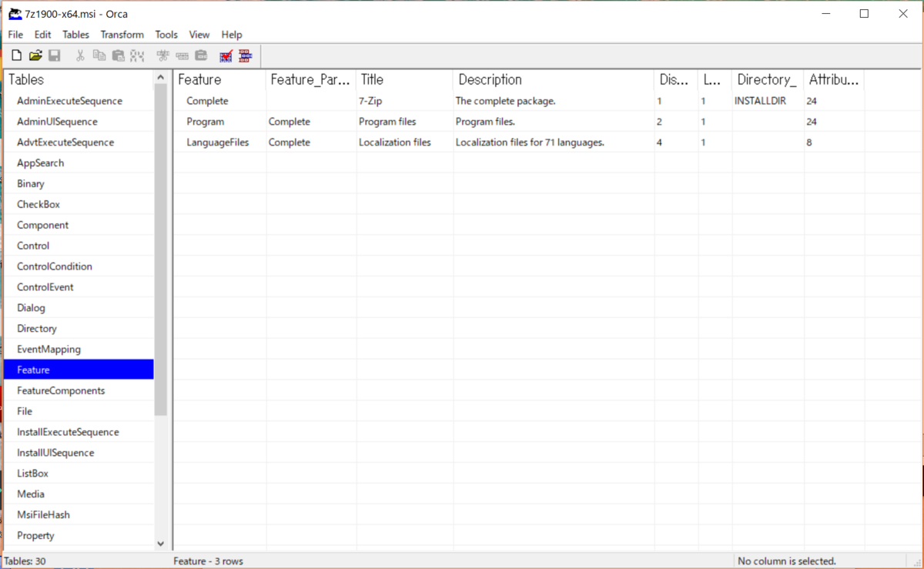924x569 pixels.
Task: Click the Tables icon, last on toolbar
Action: 245,55
